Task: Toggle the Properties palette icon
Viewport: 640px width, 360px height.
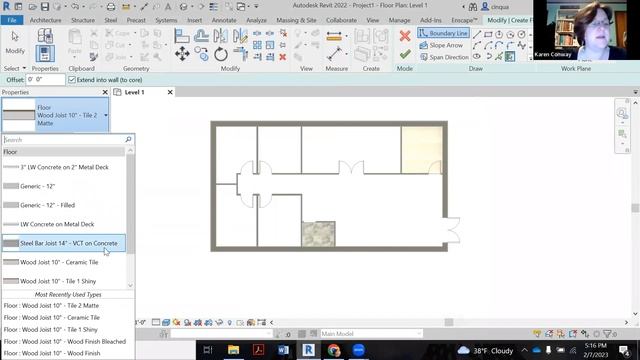Action: coord(45,54)
